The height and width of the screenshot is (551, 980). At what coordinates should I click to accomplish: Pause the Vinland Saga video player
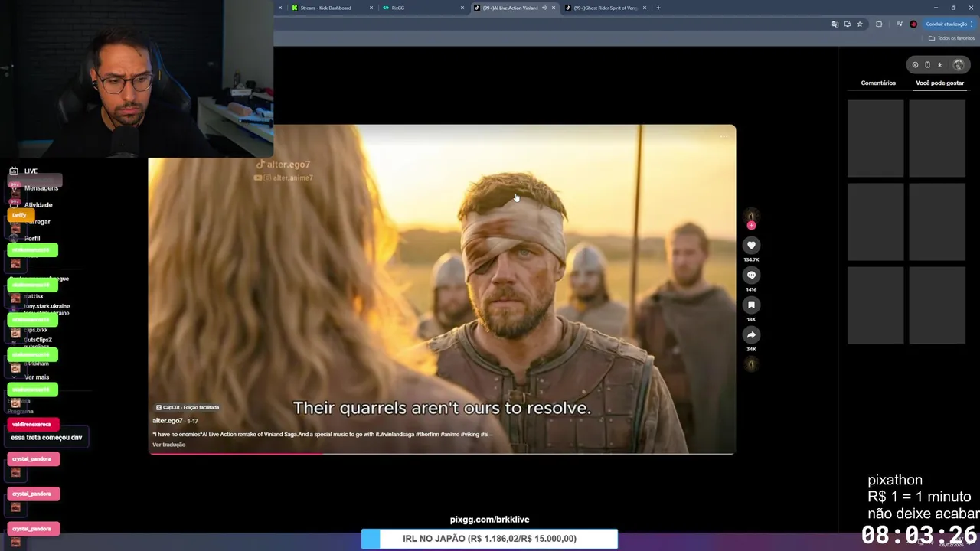[442, 289]
